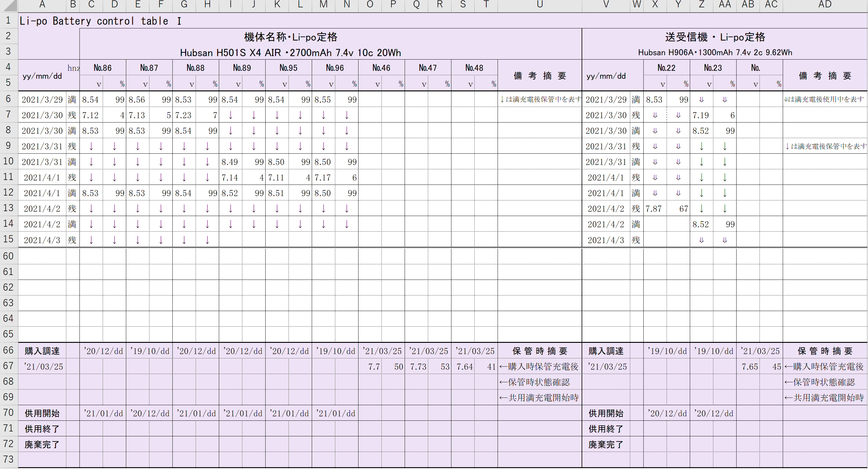Click the 機体名称・Li-po定格 heading cell

tap(290, 37)
